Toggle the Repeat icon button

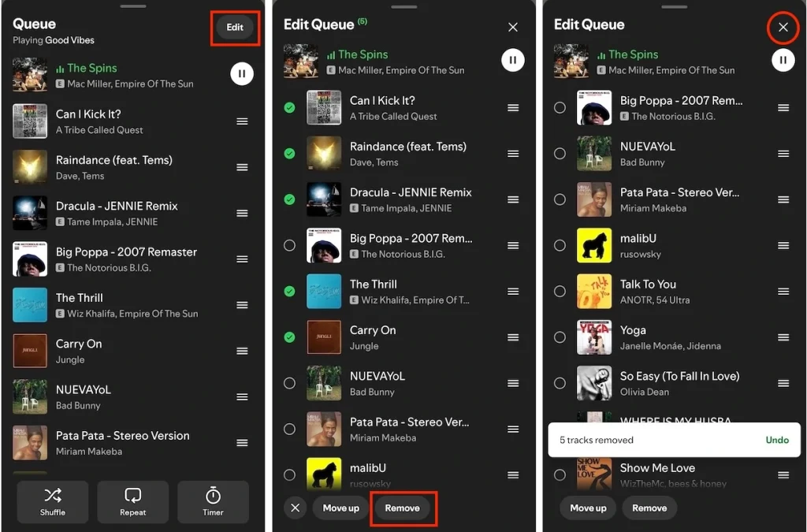click(x=132, y=502)
